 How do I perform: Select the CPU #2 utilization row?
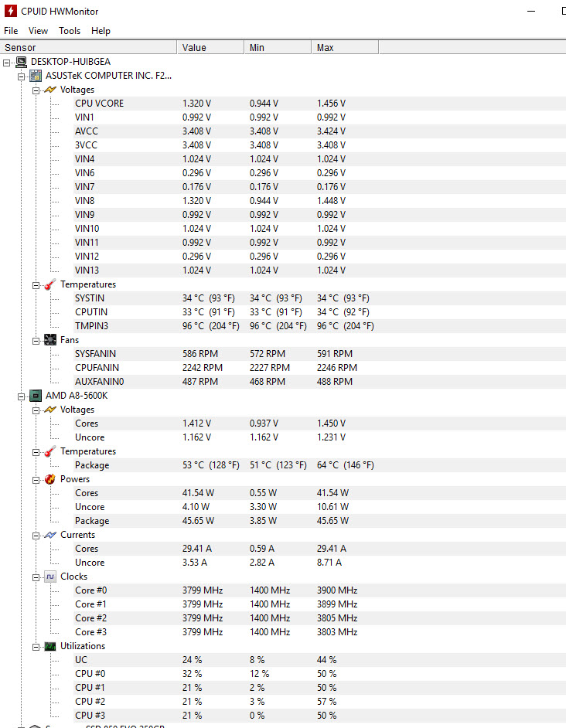tap(319, 702)
